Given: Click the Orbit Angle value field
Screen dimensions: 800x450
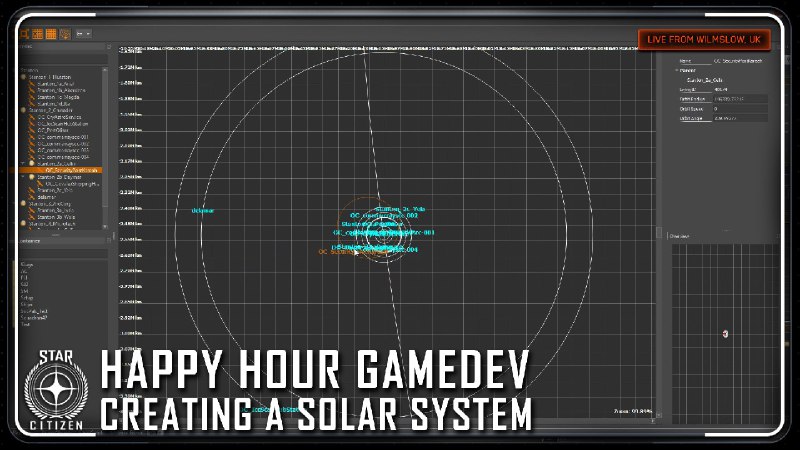Looking at the screenshot, I should (740, 118).
